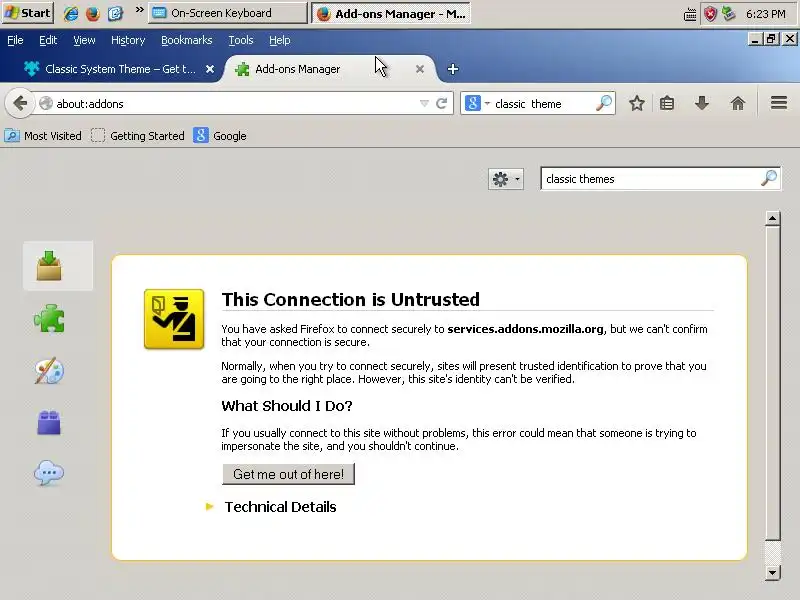Click the scrollbar up arrow
800x600 pixels.
(772, 218)
